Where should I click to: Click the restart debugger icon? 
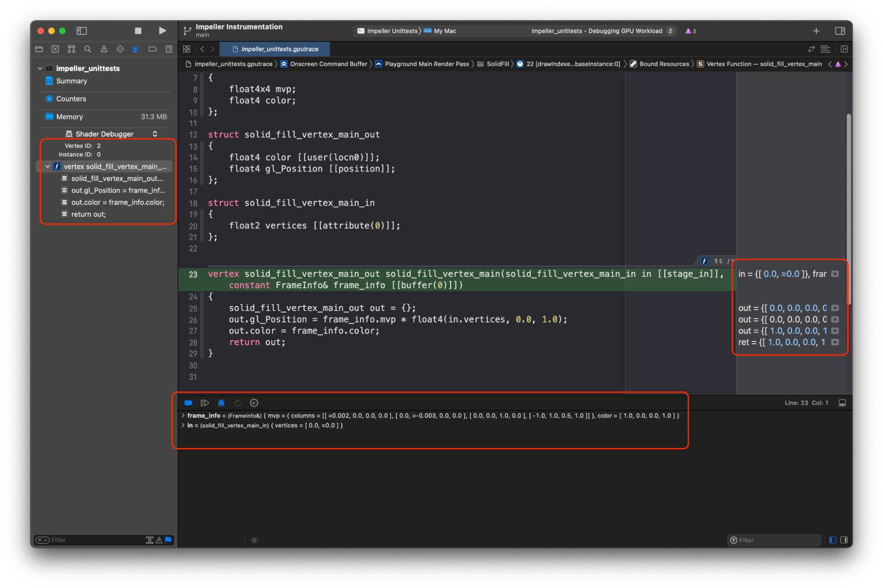(238, 402)
